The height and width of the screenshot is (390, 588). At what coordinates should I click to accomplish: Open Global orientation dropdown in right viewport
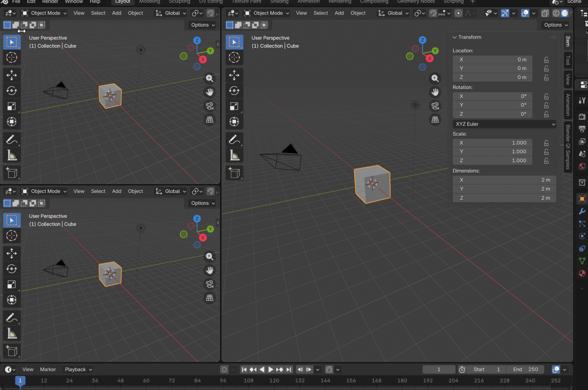393,13
